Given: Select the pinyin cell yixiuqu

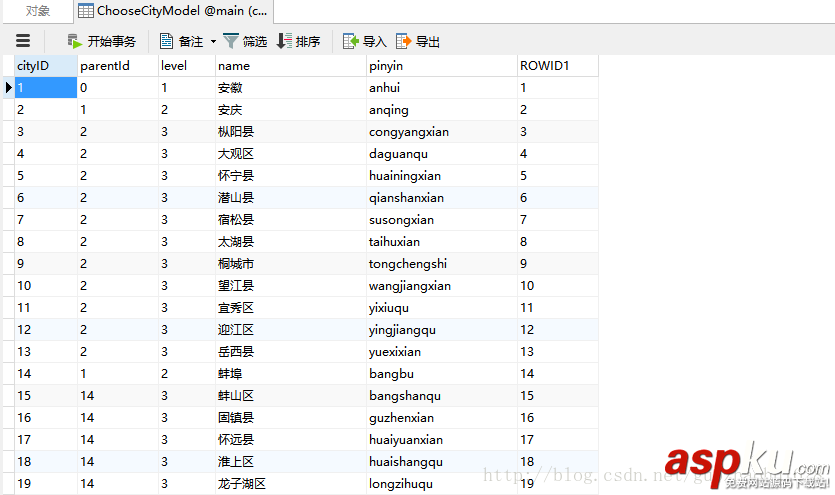Looking at the screenshot, I should pyautogui.click(x=442, y=308).
